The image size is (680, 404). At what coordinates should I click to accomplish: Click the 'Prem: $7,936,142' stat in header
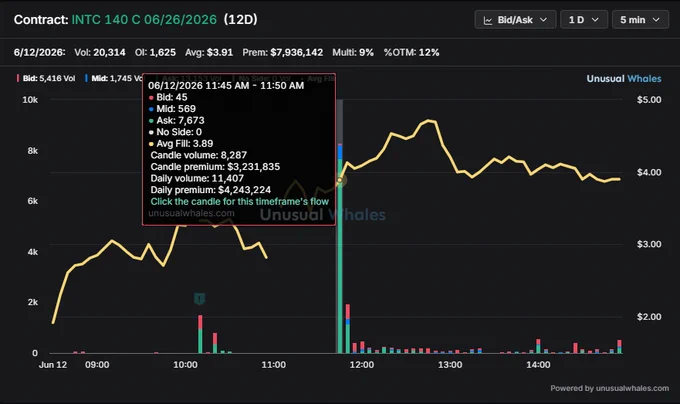click(283, 52)
